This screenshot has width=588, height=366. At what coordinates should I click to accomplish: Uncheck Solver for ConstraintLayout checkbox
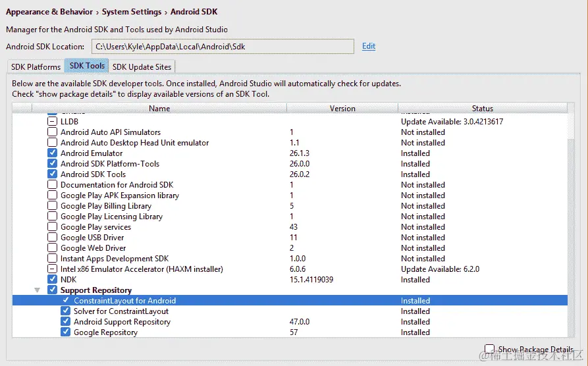pos(66,311)
